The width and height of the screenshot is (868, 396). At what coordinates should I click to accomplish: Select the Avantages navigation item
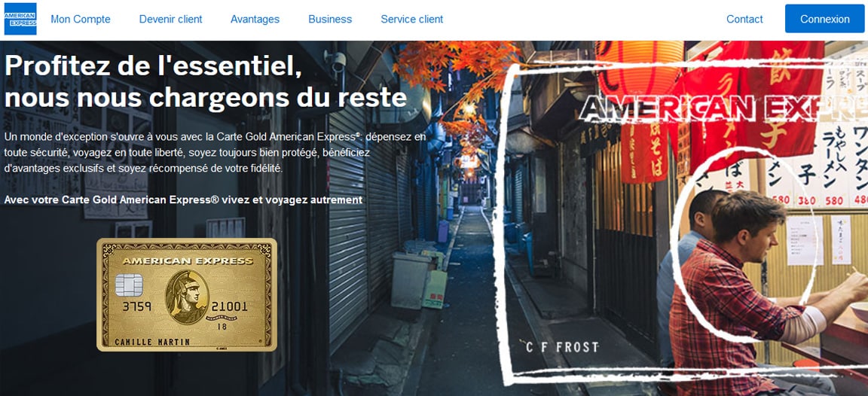[255, 20]
